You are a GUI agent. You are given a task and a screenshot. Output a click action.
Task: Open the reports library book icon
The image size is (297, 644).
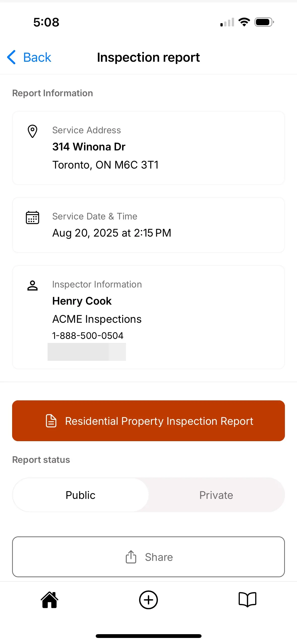247,600
